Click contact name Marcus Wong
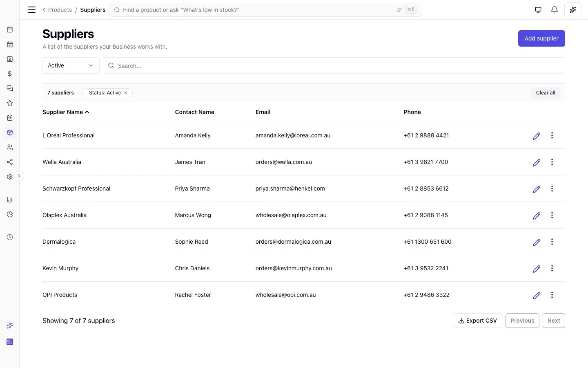Image resolution: width=588 pixels, height=368 pixels. tap(193, 215)
